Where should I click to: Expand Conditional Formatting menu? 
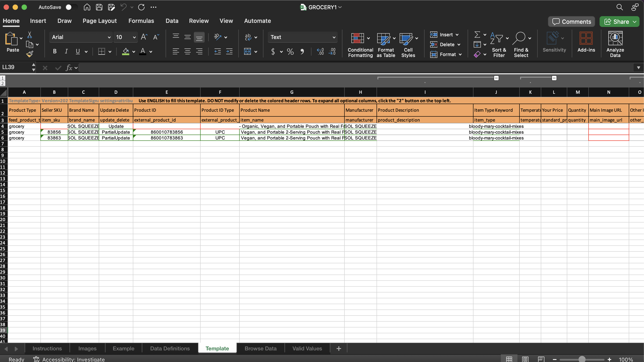tap(368, 38)
